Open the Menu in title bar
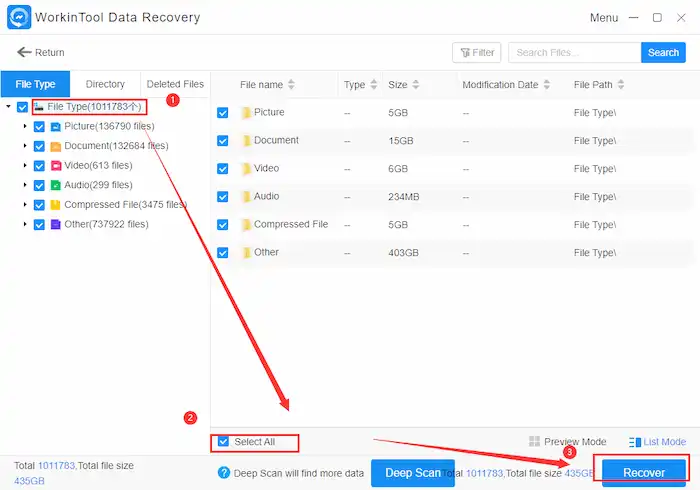 pos(604,18)
